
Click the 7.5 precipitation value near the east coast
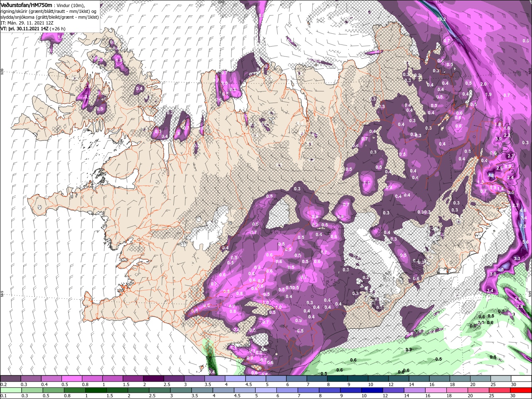[523, 226]
